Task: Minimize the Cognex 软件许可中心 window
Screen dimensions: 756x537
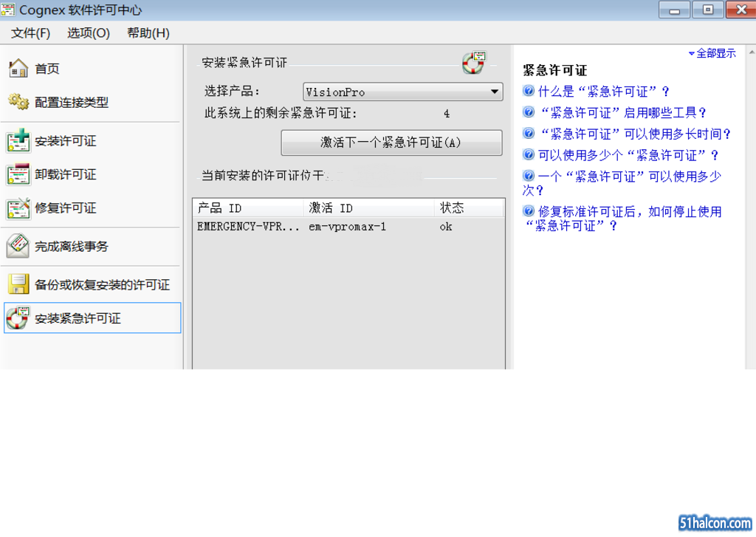Action: click(675, 10)
